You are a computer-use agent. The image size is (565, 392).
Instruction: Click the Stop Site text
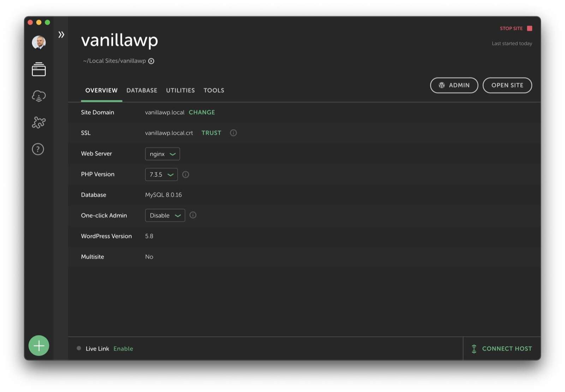(511, 28)
